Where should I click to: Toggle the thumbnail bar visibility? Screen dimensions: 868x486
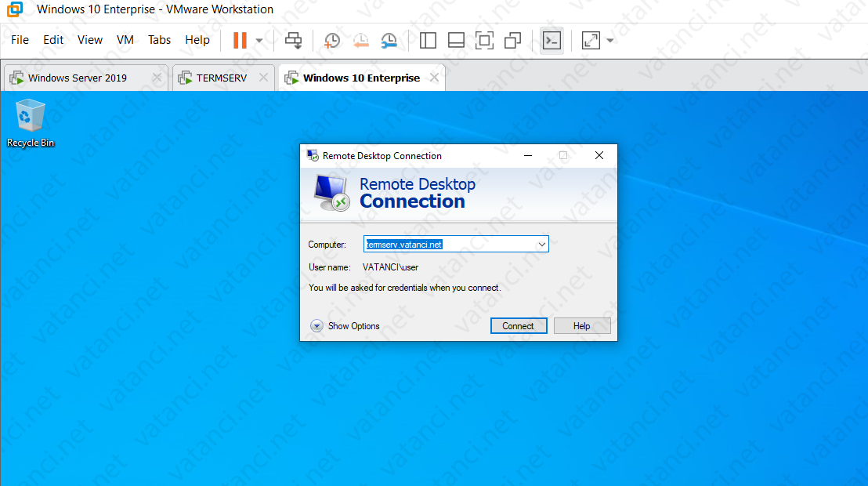(456, 40)
